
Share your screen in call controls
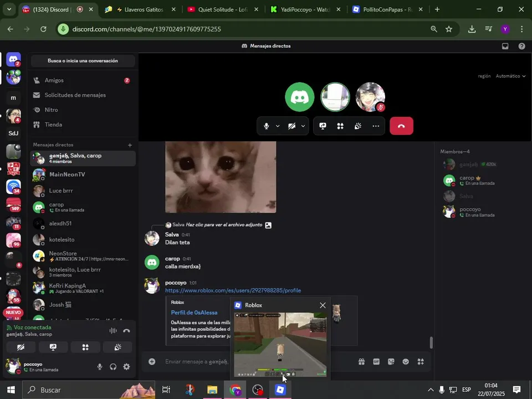pyautogui.click(x=323, y=126)
